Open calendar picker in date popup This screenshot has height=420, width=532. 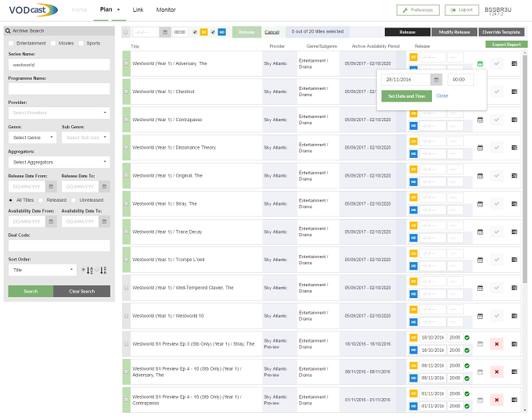[437, 80]
